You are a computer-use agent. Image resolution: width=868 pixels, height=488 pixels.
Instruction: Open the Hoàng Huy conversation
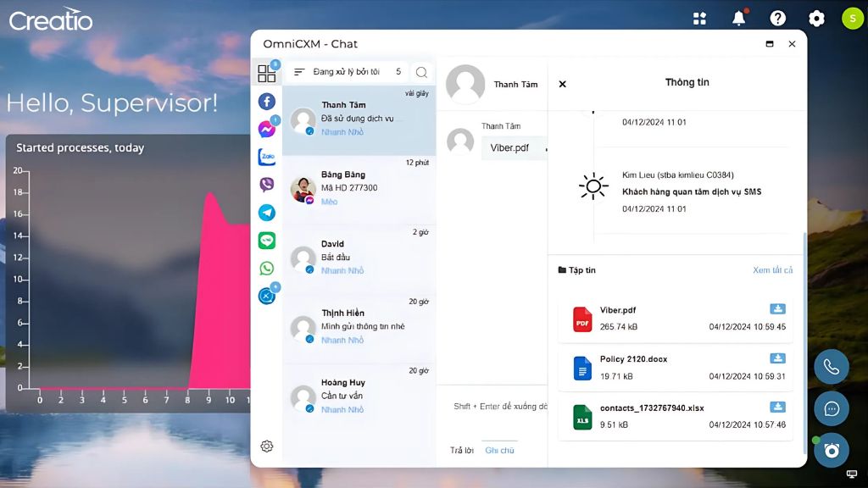359,396
